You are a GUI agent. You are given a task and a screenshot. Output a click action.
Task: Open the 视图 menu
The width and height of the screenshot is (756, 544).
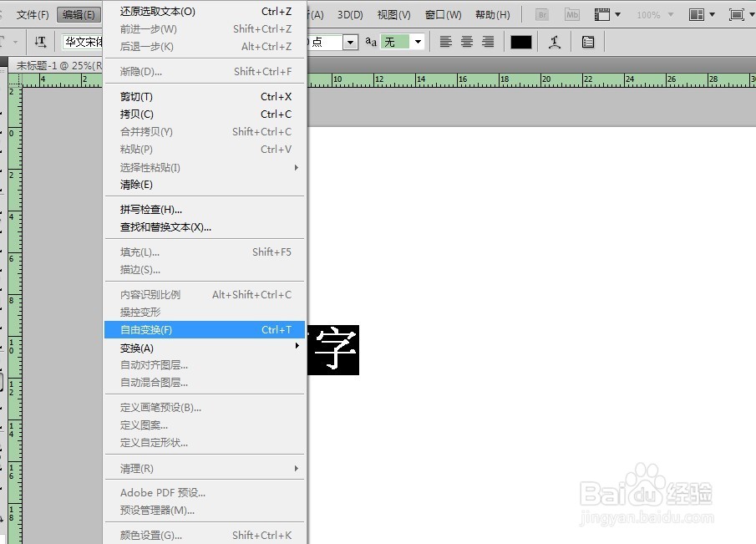tap(393, 13)
